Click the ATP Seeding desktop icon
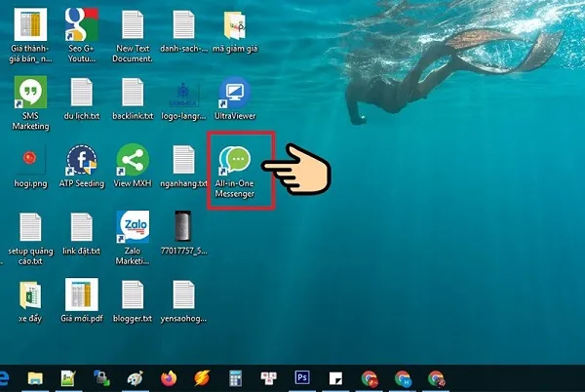The height and width of the screenshot is (392, 585). pos(80,161)
